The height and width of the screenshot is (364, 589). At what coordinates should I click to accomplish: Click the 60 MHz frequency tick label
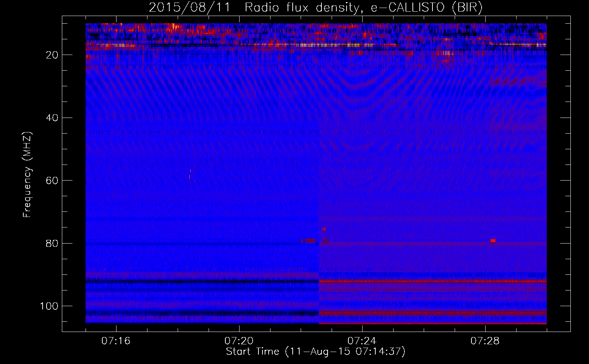(x=52, y=181)
